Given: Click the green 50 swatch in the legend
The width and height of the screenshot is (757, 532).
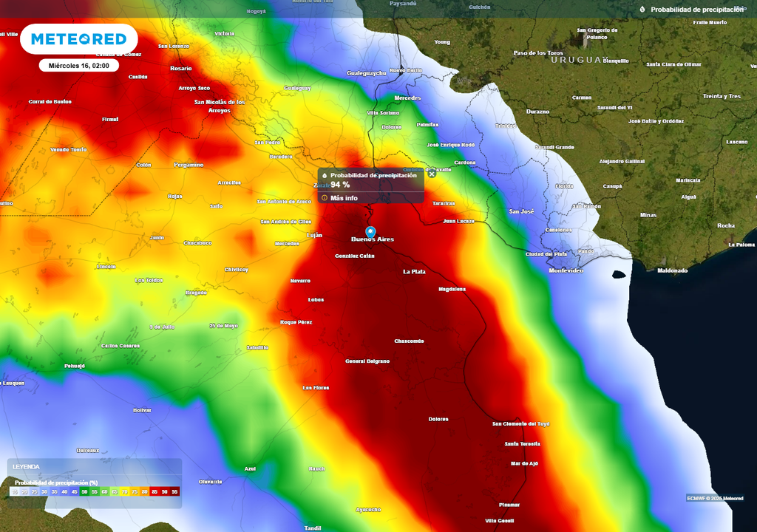Looking at the screenshot, I should click(x=84, y=491).
